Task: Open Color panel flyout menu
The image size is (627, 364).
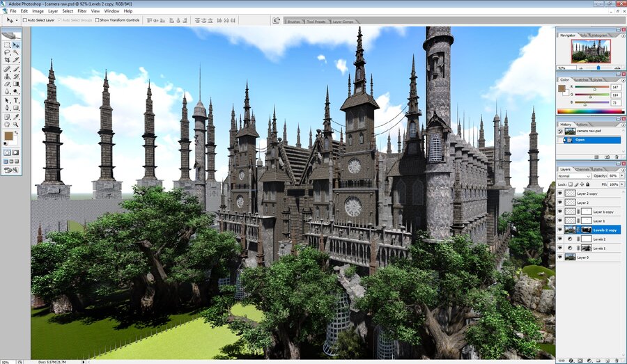Action: [623, 80]
